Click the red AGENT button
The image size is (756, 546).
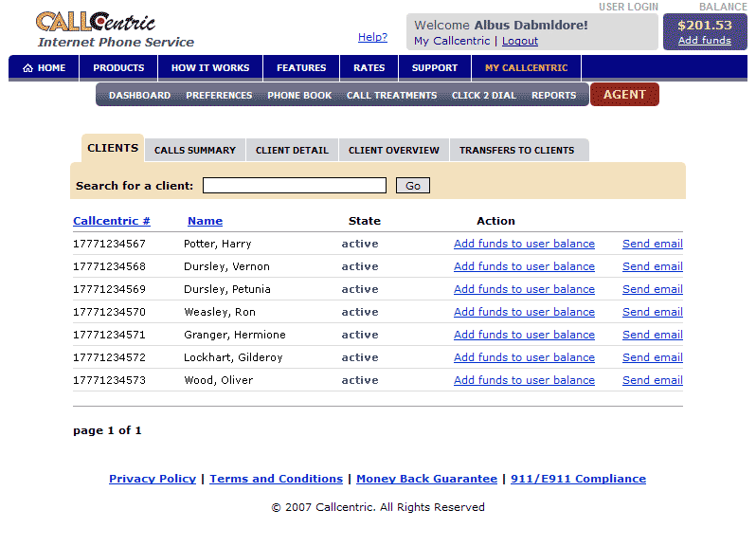click(x=624, y=95)
